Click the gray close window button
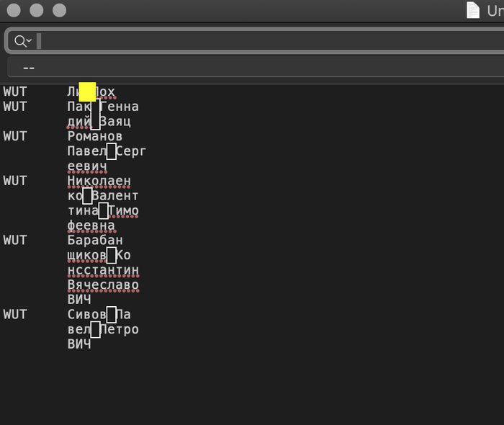 click(x=12, y=10)
